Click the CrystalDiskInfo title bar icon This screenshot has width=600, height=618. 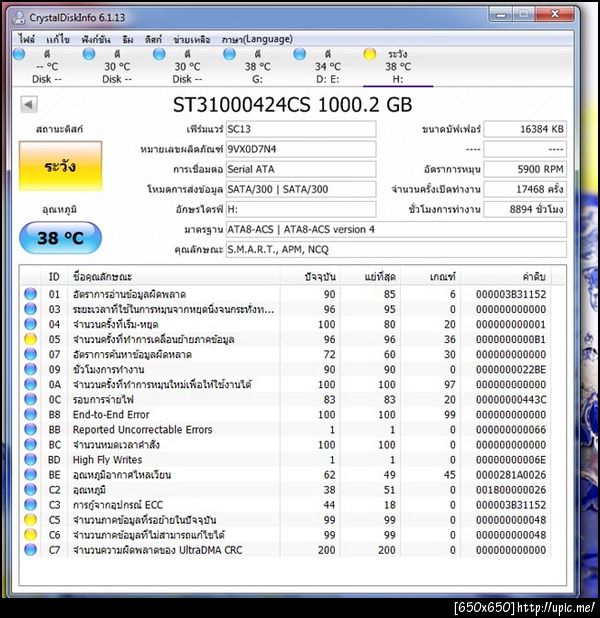pyautogui.click(x=18, y=17)
